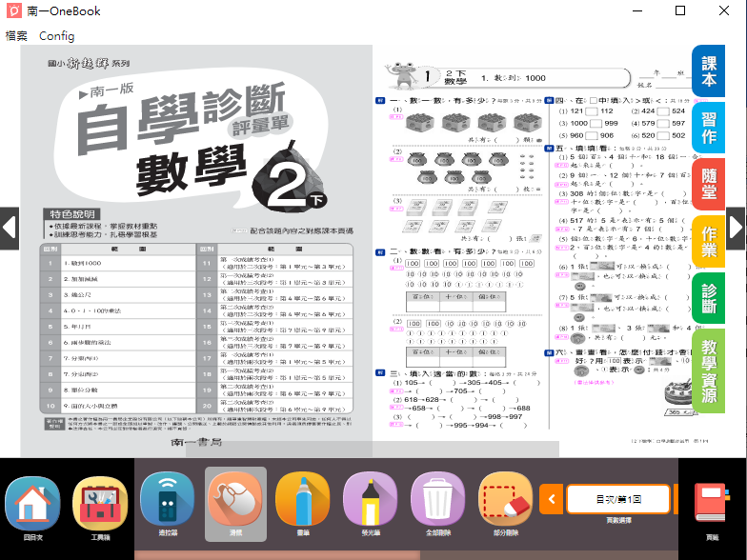Click the trash can to delete all
Screen dimensions: 747x560
[438, 506]
